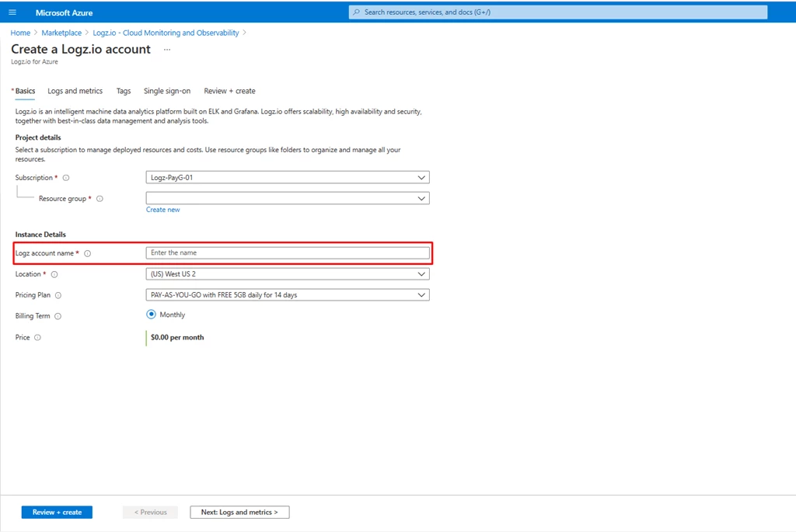Expand the Subscription dropdown
This screenshot has width=796, height=532.
click(288, 178)
